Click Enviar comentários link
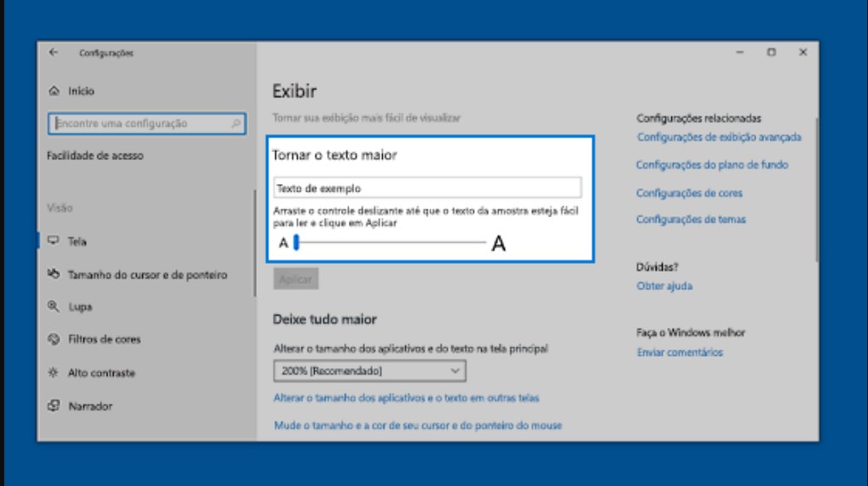The width and height of the screenshot is (868, 486). click(x=680, y=352)
